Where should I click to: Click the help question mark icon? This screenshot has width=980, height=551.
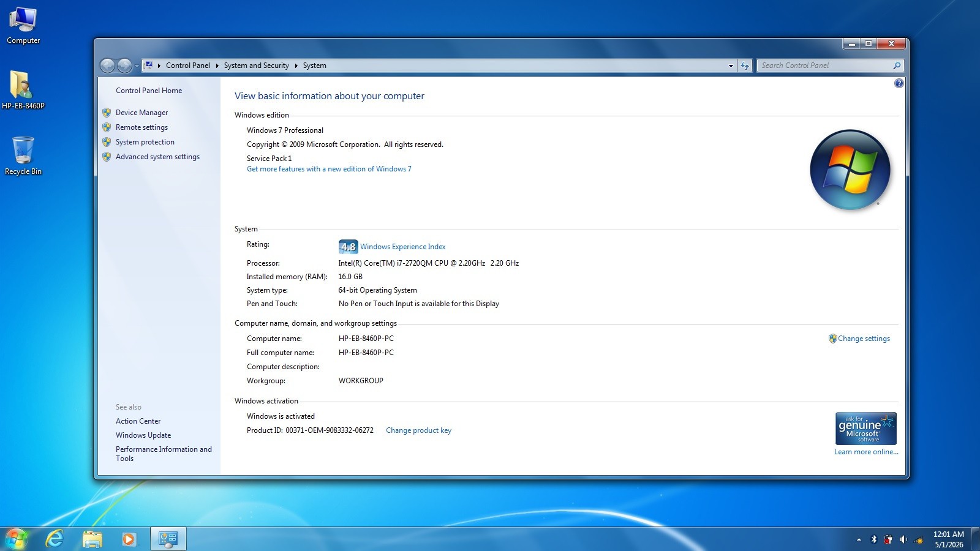[x=899, y=83]
